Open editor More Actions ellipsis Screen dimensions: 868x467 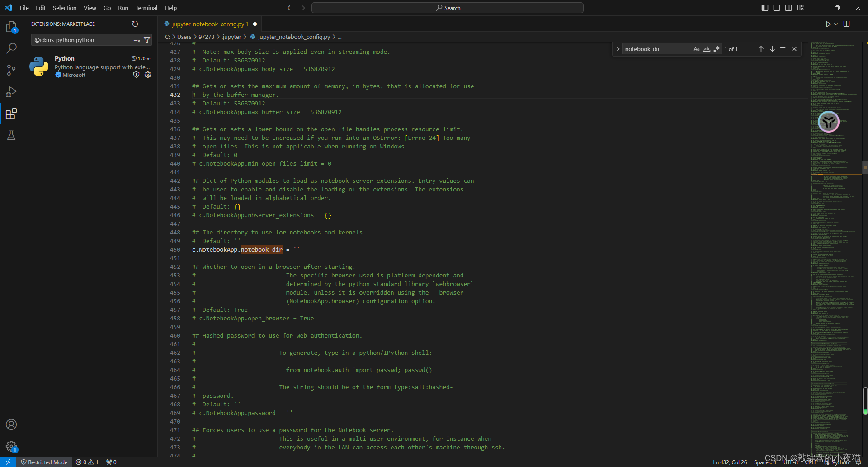[x=858, y=24]
